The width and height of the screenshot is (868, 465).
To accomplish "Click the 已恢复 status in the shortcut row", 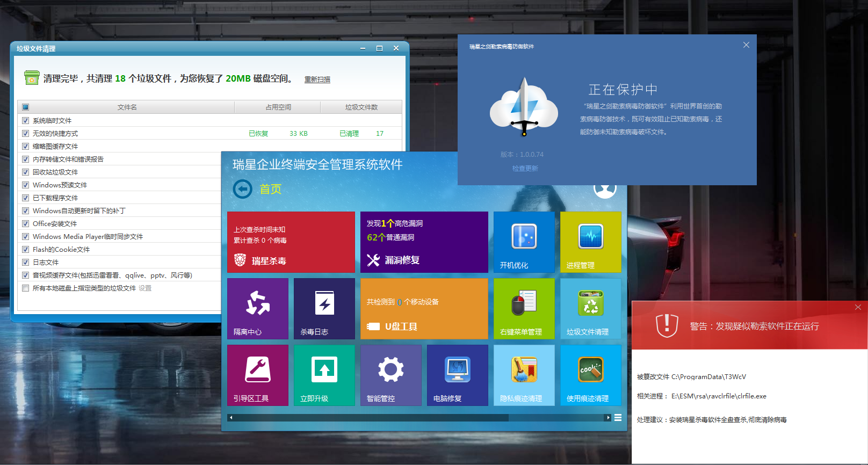I will tap(258, 134).
